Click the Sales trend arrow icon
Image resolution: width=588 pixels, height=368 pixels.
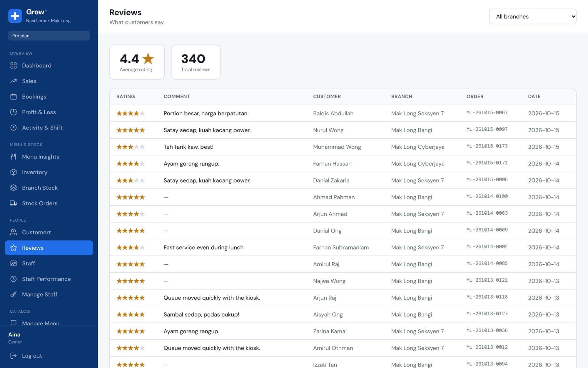(14, 81)
